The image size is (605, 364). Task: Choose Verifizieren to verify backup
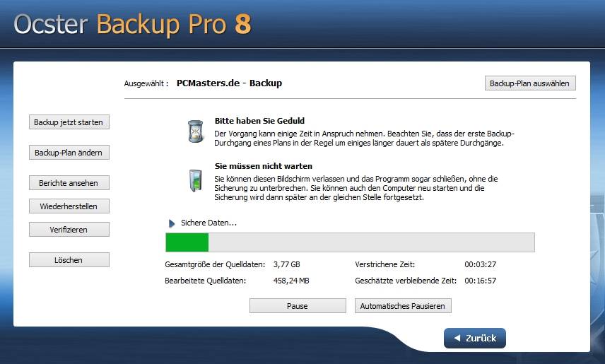coord(69,229)
